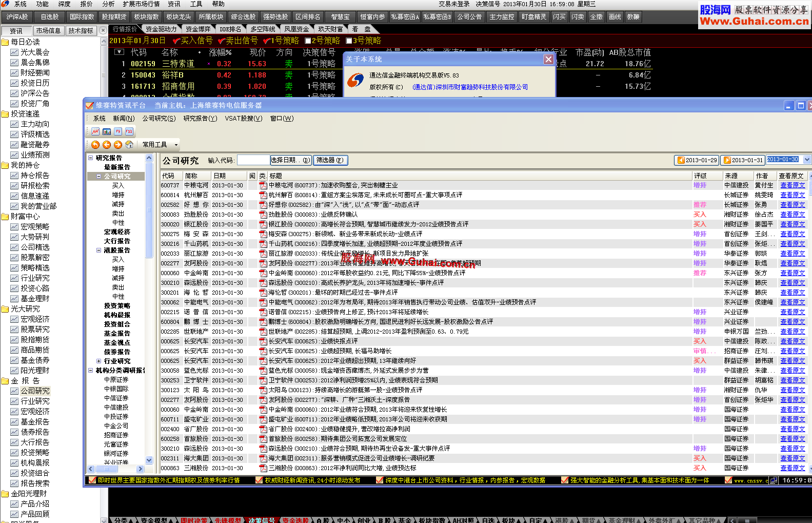Switch to 决策信号 bottom tab
Viewport: 812px width, 523px height.
pyautogui.click(x=262, y=520)
